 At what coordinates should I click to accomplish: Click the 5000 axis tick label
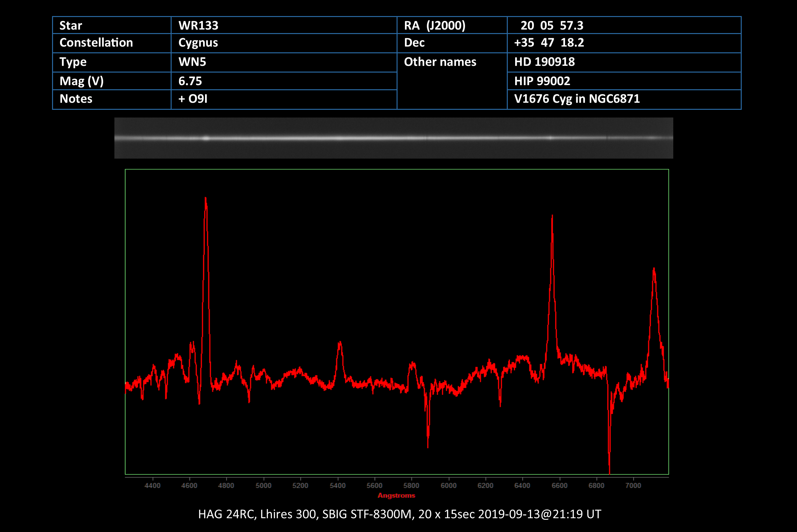coord(263,485)
